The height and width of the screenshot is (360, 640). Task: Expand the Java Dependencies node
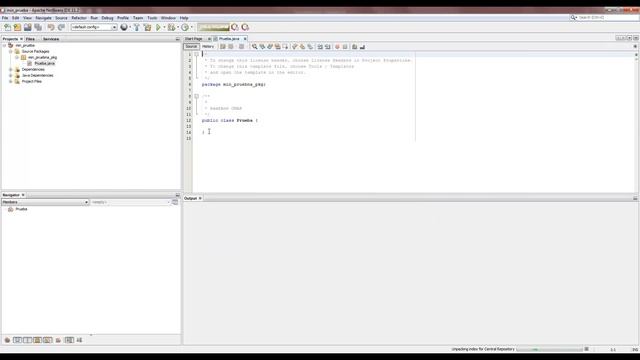point(11,76)
